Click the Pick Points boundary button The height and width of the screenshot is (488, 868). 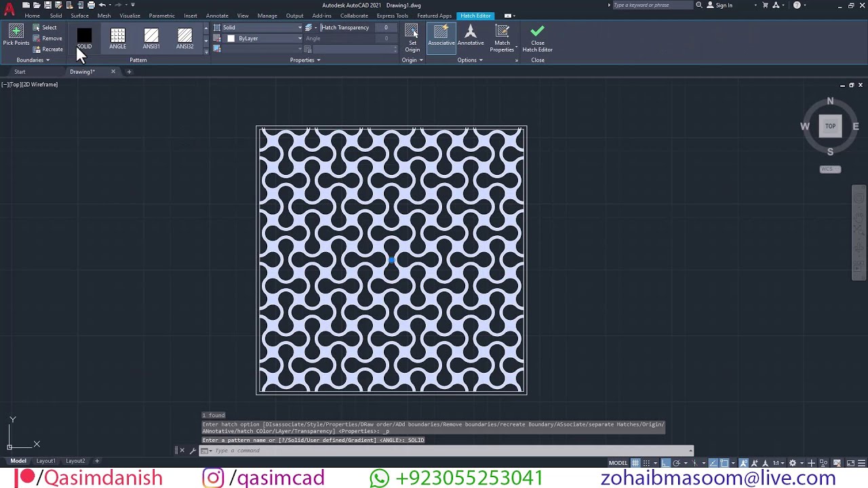pos(16,35)
